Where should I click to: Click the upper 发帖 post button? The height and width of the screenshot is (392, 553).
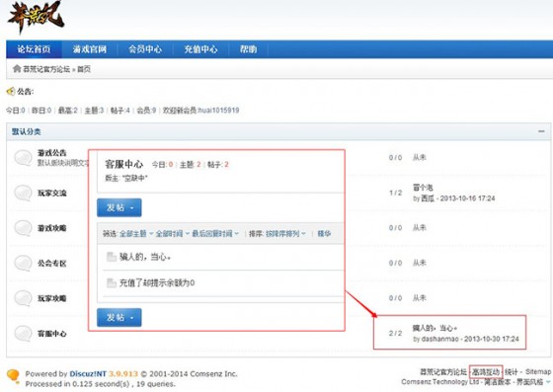119,207
